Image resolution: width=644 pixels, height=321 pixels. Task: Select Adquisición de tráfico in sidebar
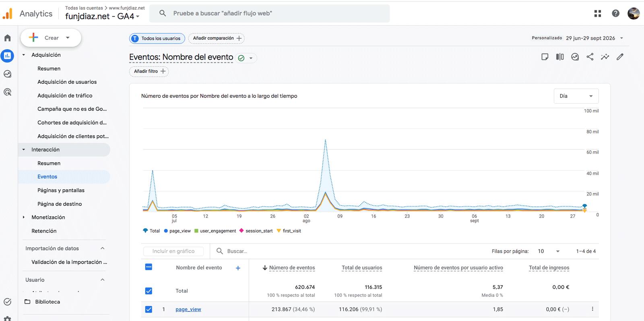[65, 95]
